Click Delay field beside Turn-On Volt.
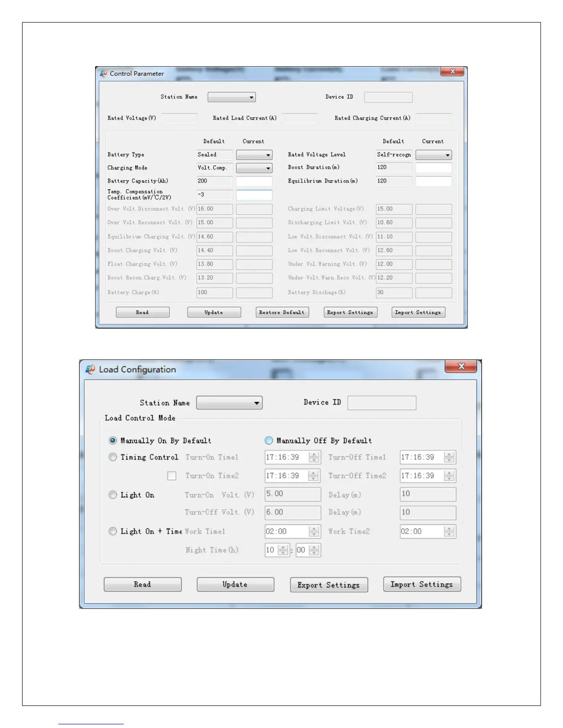 [428, 494]
